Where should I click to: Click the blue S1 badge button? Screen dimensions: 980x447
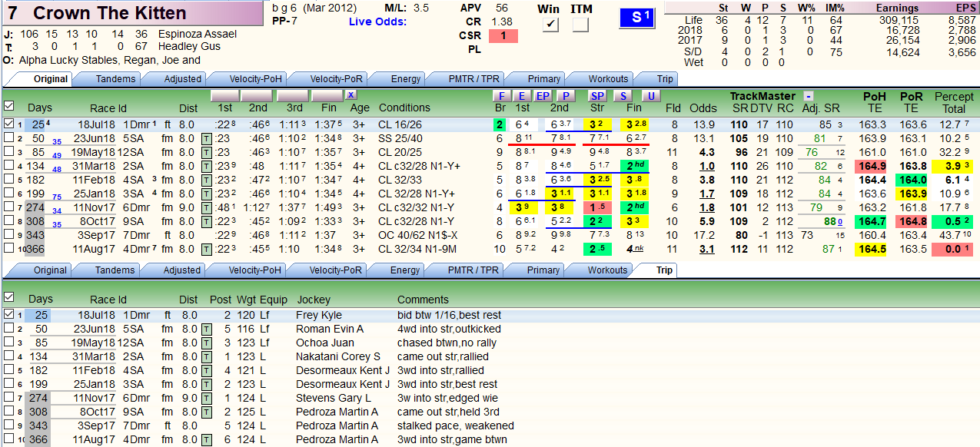point(637,17)
